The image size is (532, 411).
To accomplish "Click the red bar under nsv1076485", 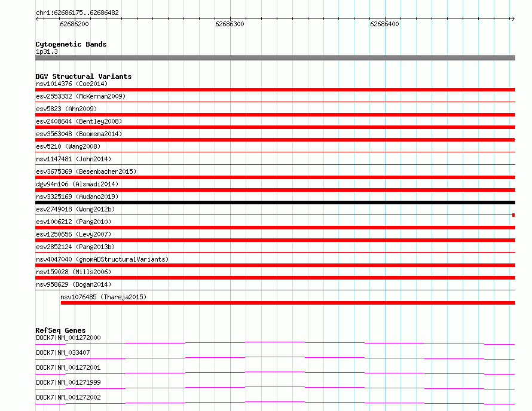I will (x=288, y=303).
